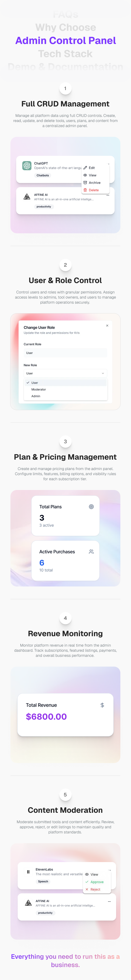Click the ChatGPT logo icon
The height and width of the screenshot is (980, 131).
[27, 166]
